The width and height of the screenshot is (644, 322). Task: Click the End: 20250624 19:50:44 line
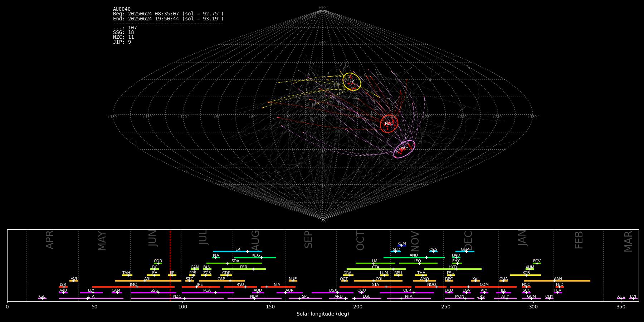pos(168,19)
